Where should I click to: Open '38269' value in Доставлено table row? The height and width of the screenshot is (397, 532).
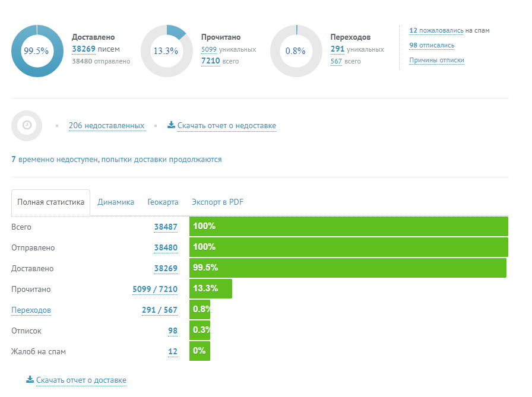pos(166,268)
